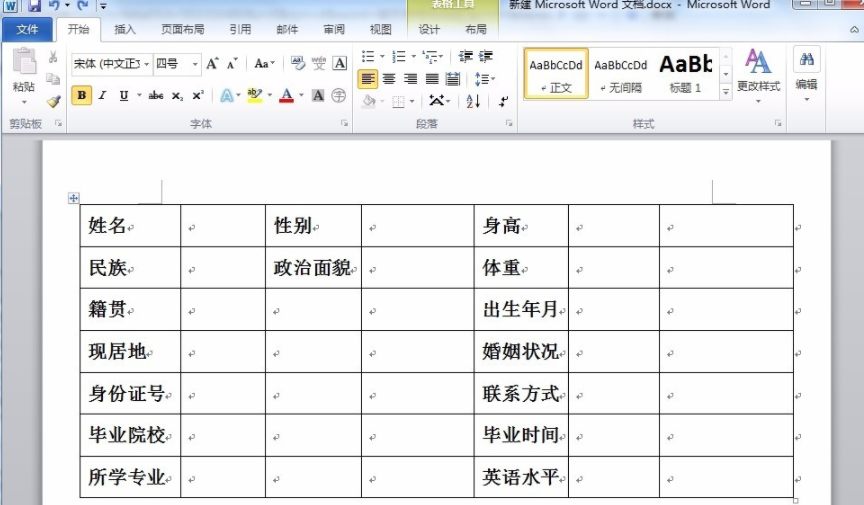Toggle Align Text Right
864x505 pixels.
coord(411,79)
